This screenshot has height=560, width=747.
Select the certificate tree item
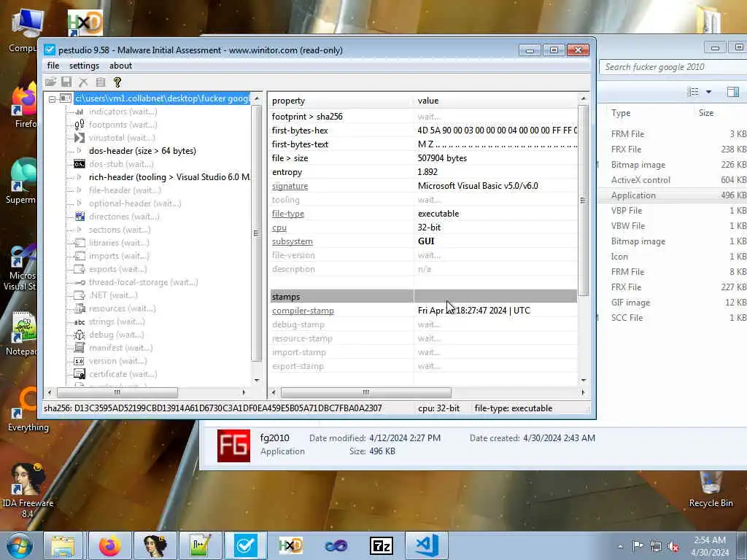[123, 374]
